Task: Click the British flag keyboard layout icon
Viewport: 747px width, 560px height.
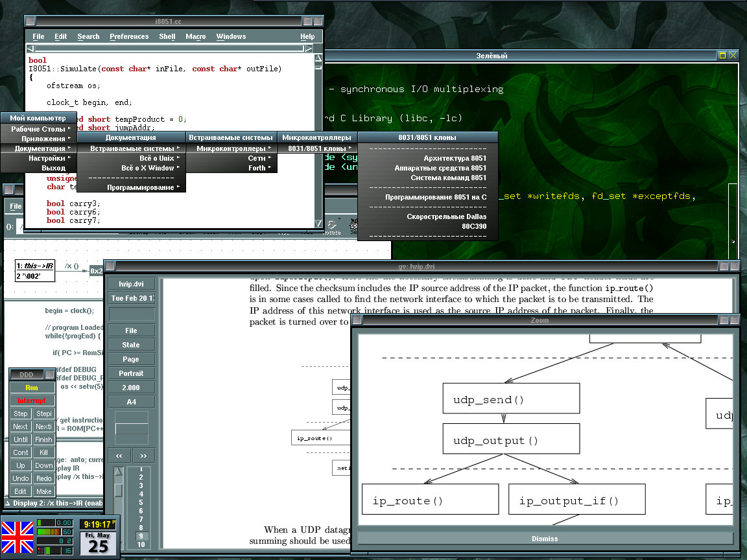Action: coord(18,537)
